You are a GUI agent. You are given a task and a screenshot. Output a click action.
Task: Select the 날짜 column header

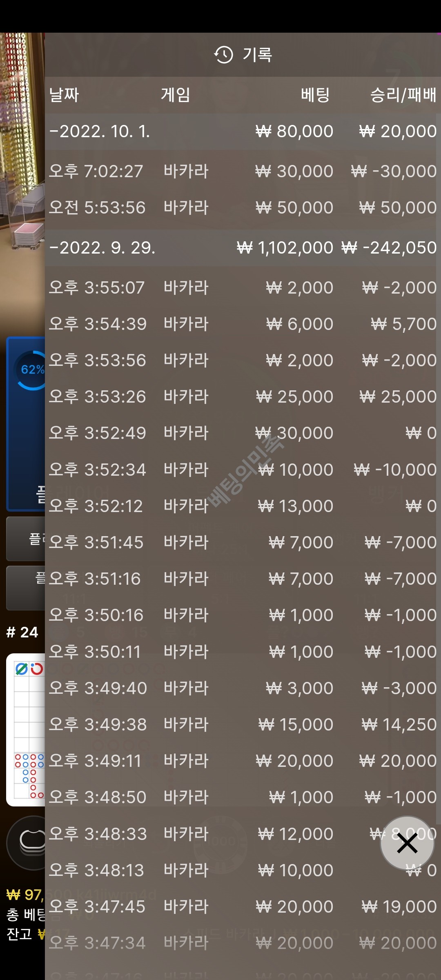(x=64, y=95)
